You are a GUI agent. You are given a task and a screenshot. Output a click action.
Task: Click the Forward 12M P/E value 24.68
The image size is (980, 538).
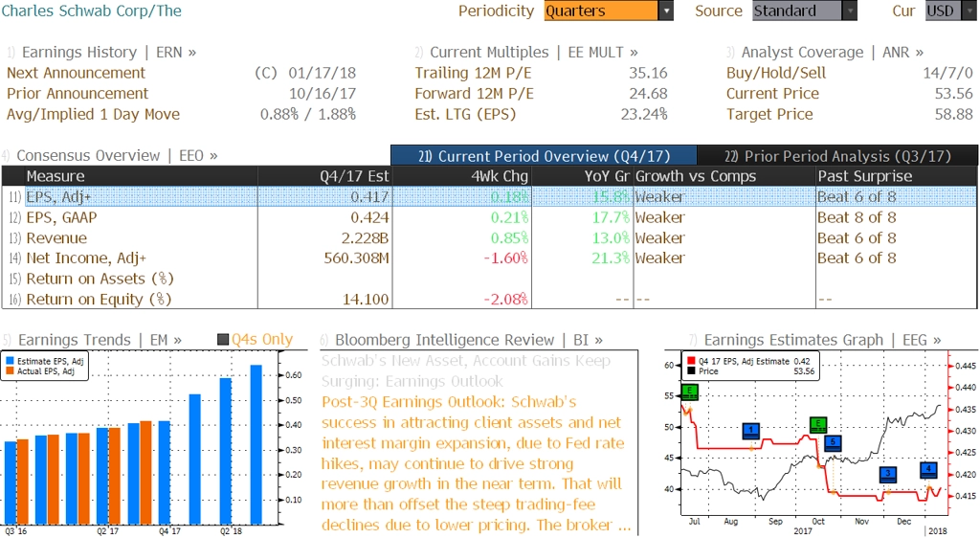pyautogui.click(x=648, y=93)
